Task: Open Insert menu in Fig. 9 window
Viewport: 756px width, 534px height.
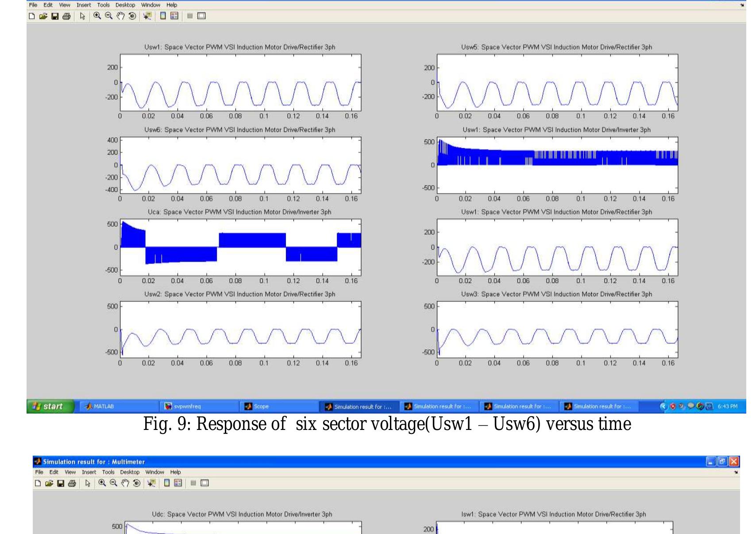Action: 84,5
